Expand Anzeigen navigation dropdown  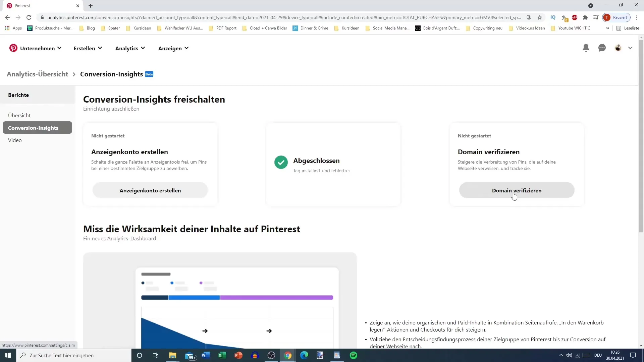coord(173,48)
